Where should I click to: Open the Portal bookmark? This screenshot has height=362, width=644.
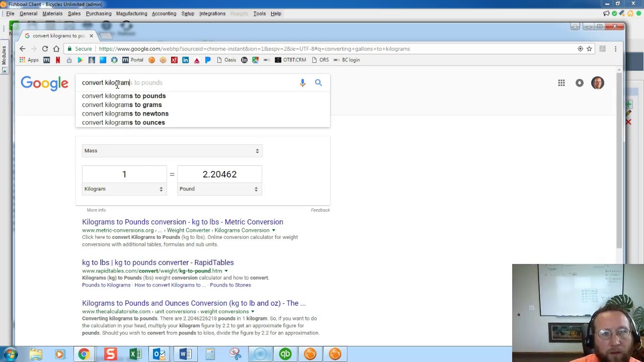coord(133,60)
